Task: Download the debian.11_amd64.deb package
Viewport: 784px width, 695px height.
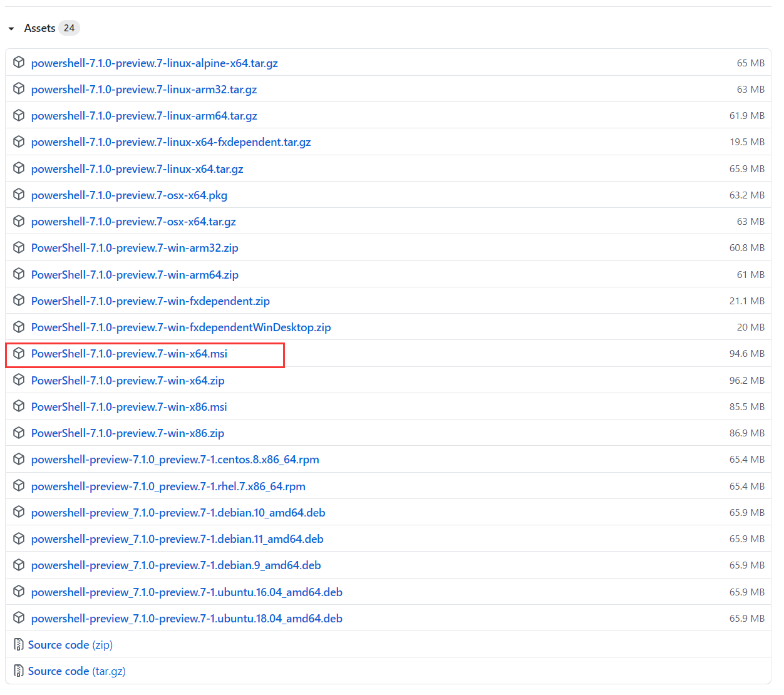Action: (x=177, y=539)
